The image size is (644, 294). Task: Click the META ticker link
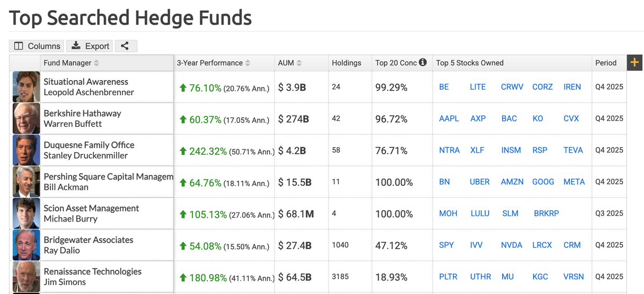574,182
